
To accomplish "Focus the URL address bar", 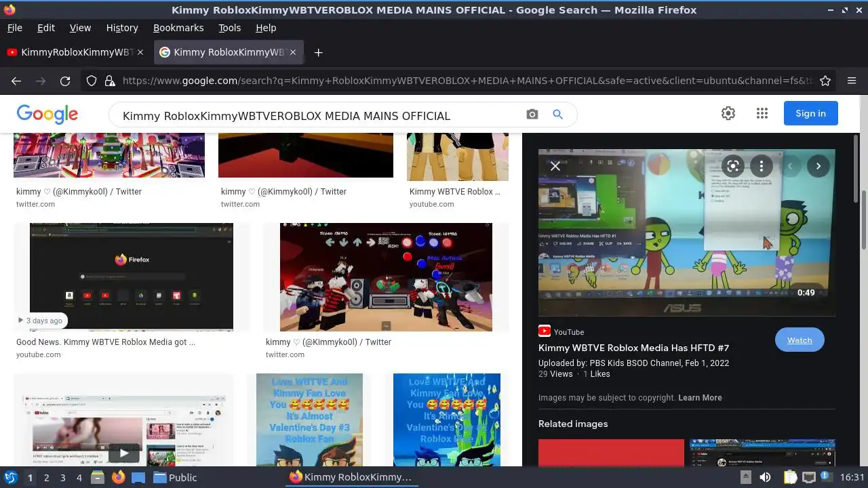I will (468, 81).
